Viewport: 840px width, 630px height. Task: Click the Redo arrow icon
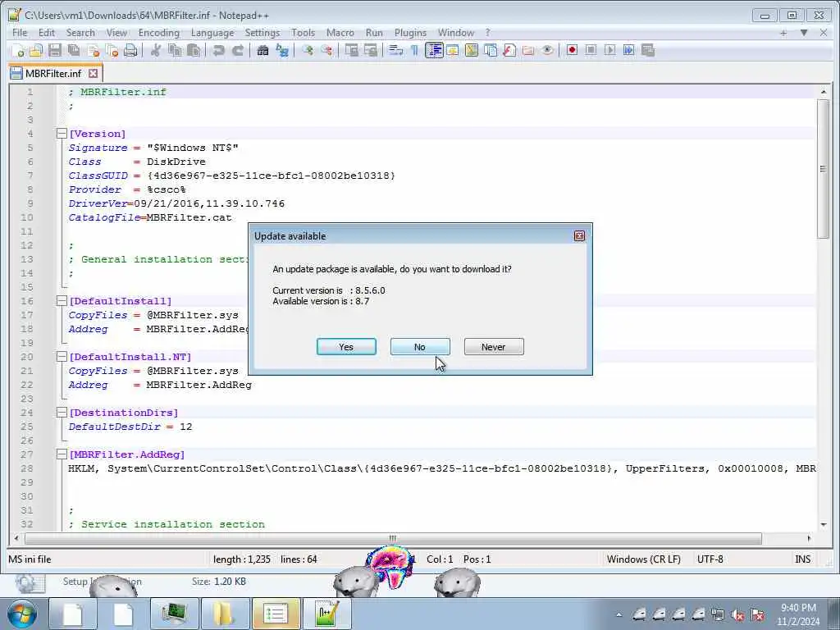tap(237, 50)
